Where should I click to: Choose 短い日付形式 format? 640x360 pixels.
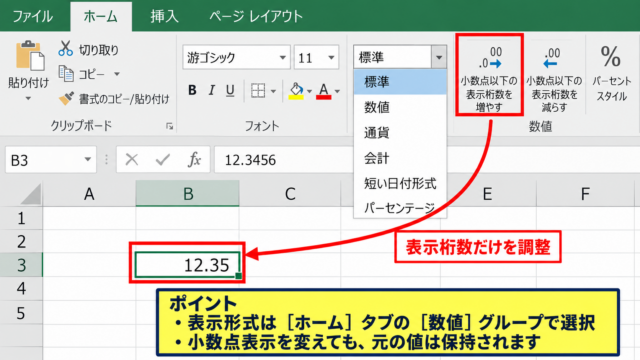click(400, 183)
